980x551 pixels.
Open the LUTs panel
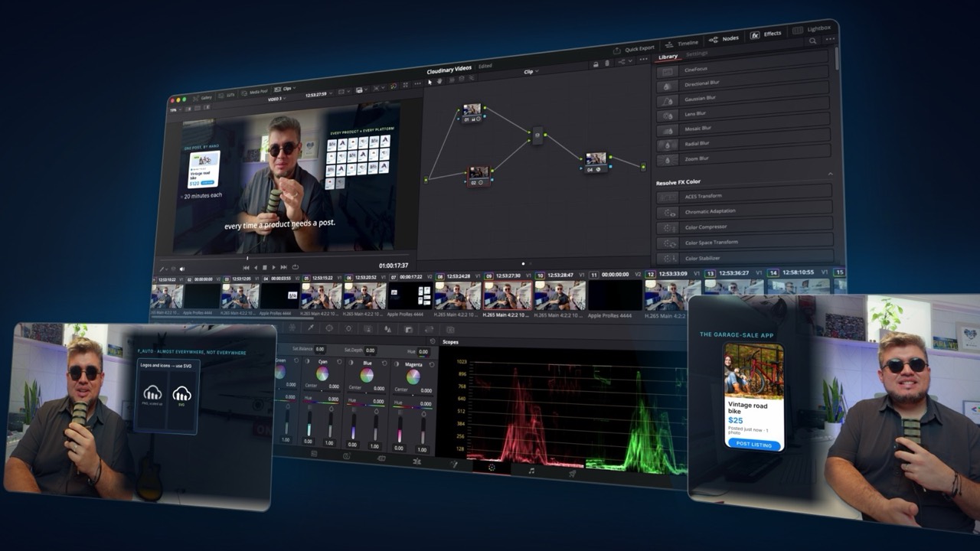(227, 96)
